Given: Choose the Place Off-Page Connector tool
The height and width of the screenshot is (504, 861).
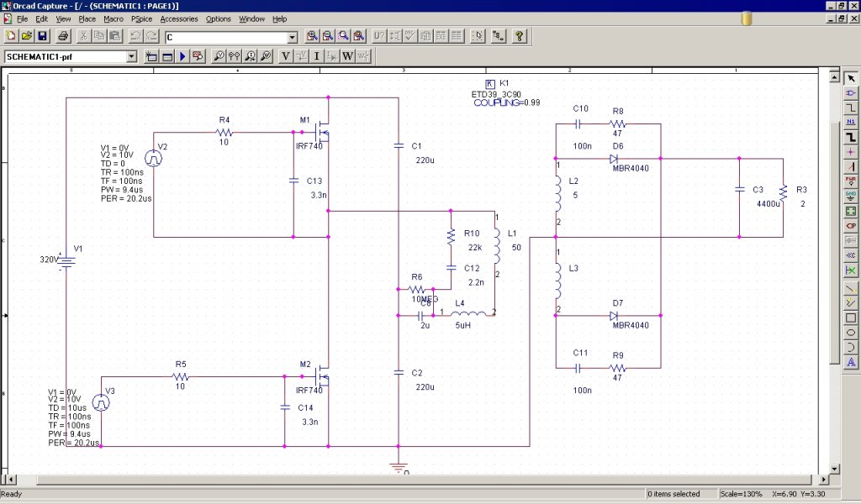Looking at the screenshot, I should tap(851, 255).
